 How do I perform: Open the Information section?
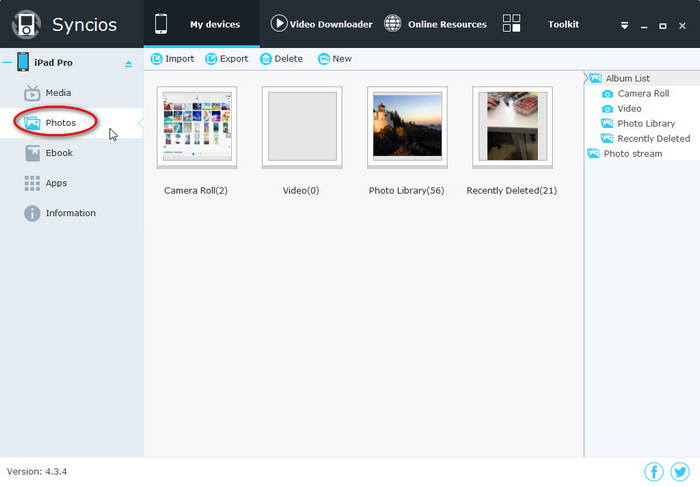(x=71, y=213)
